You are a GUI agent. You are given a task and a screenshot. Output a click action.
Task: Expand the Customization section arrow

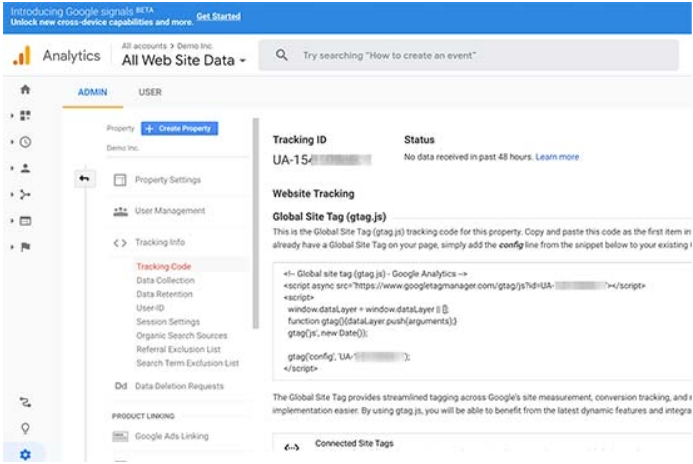pyautogui.click(x=12, y=116)
